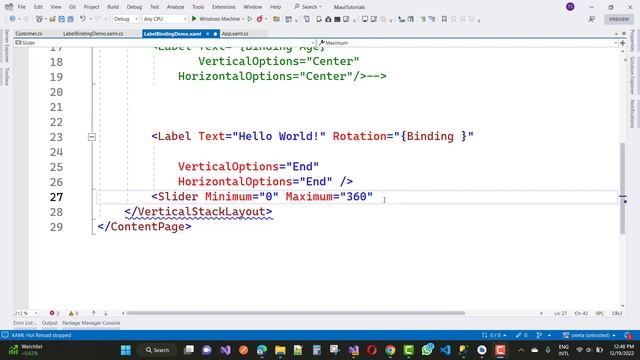Click the feedback person icon
This screenshot has height=360, width=640.
click(x=591, y=19)
